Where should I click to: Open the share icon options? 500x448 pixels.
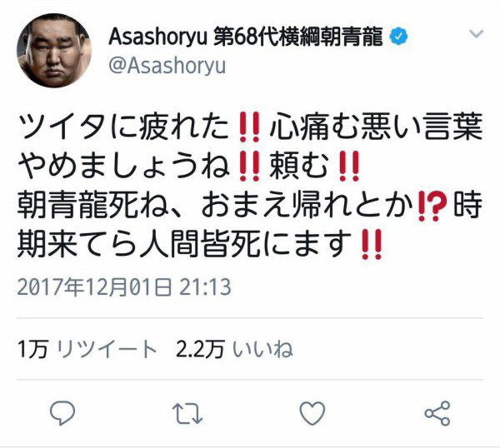437,413
